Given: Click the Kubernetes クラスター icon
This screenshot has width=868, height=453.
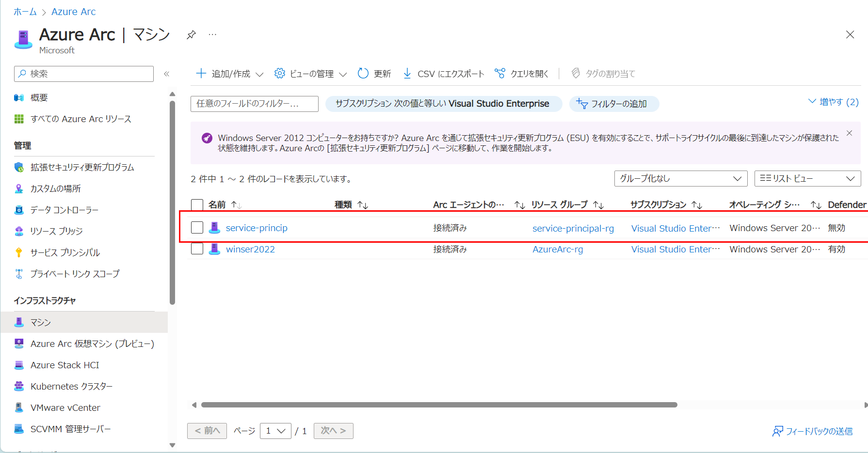Looking at the screenshot, I should click(19, 386).
